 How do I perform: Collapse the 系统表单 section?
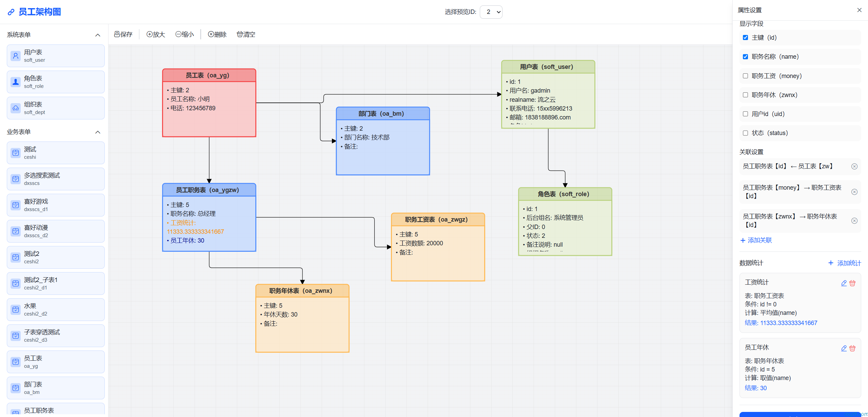pyautogui.click(x=98, y=35)
